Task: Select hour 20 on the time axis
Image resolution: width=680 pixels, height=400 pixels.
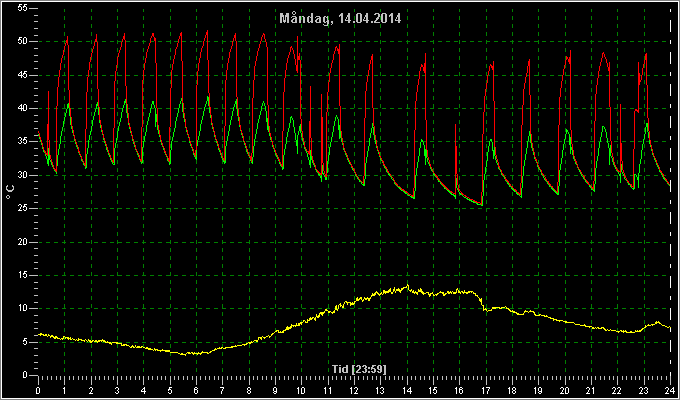Action: click(565, 390)
